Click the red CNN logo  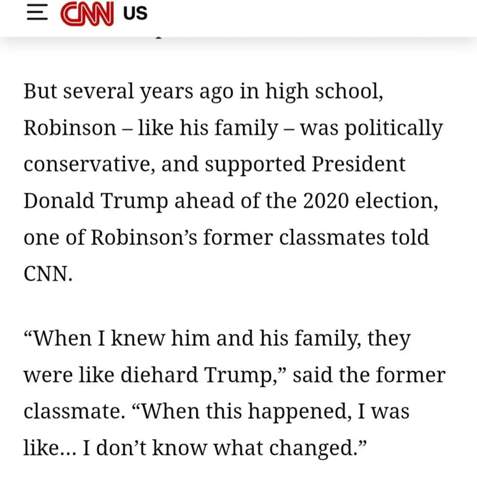click(87, 14)
